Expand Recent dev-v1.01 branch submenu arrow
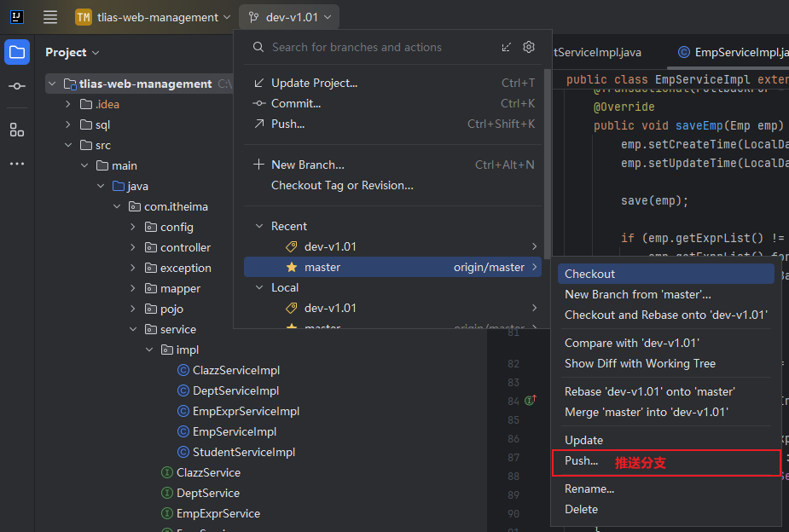This screenshot has height=532, width=789. point(534,246)
